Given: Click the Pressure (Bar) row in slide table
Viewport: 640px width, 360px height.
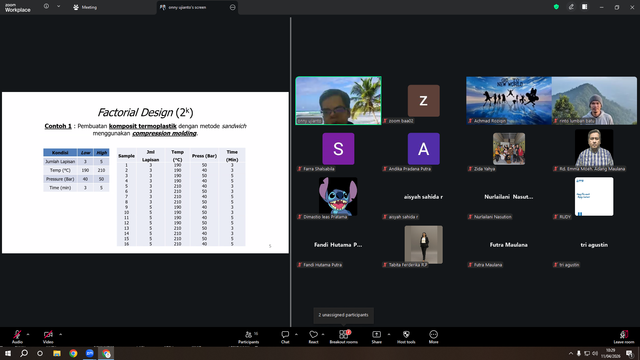Looking at the screenshot, I should 76,179.
